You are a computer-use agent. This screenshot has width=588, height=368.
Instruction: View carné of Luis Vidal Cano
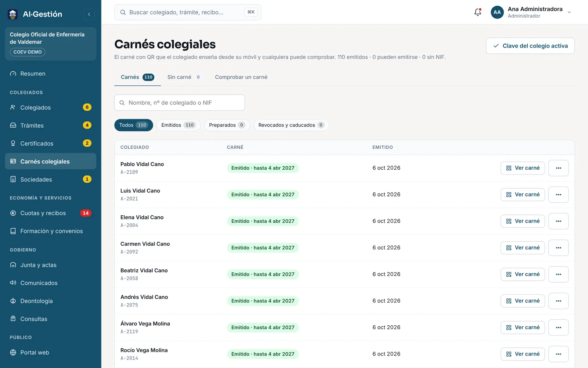(x=523, y=195)
